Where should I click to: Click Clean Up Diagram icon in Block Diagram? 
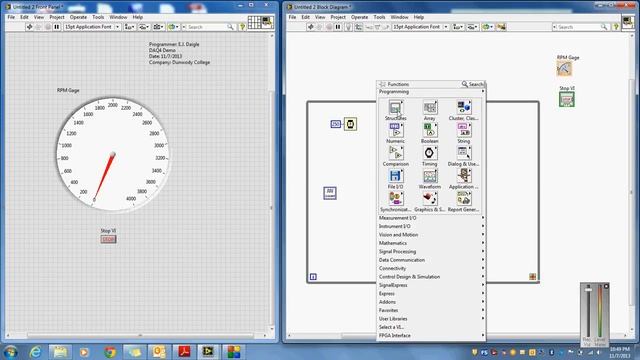pos(501,27)
